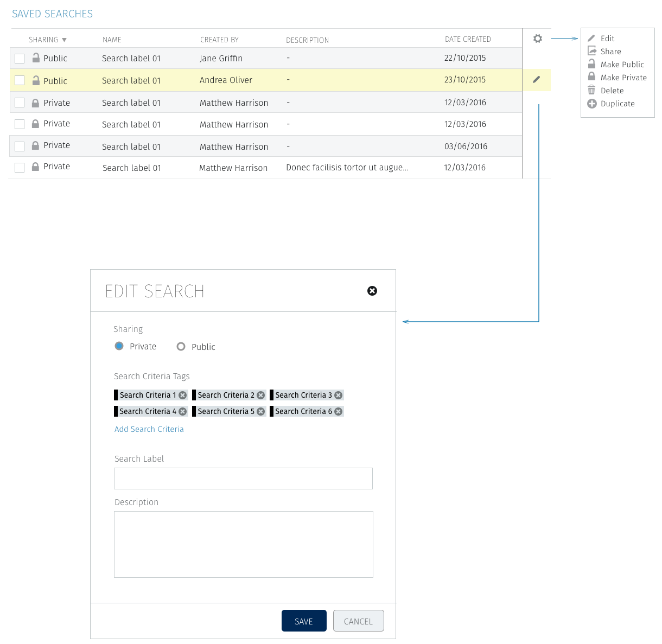Remove the Search Criteria 5 tag

point(260,411)
